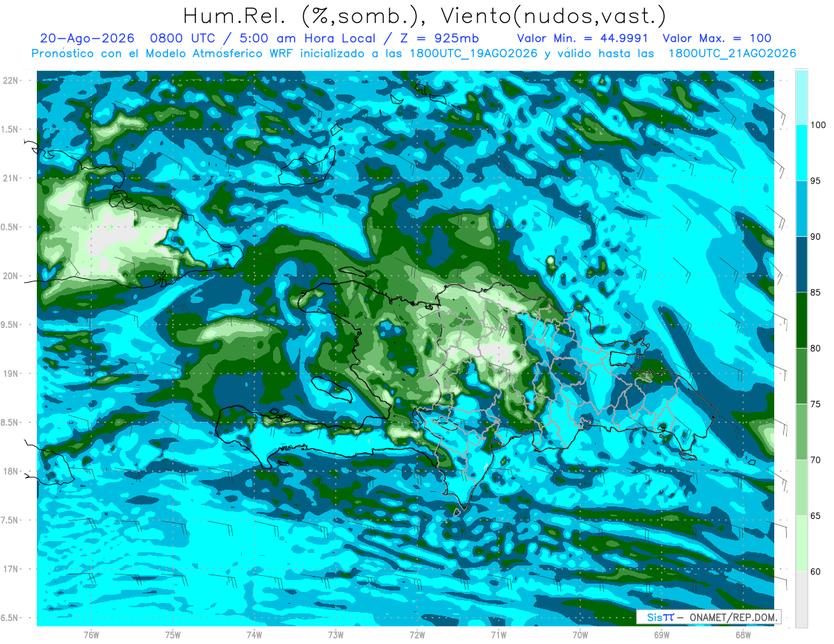Click the '65' value on the color scale

(817, 516)
